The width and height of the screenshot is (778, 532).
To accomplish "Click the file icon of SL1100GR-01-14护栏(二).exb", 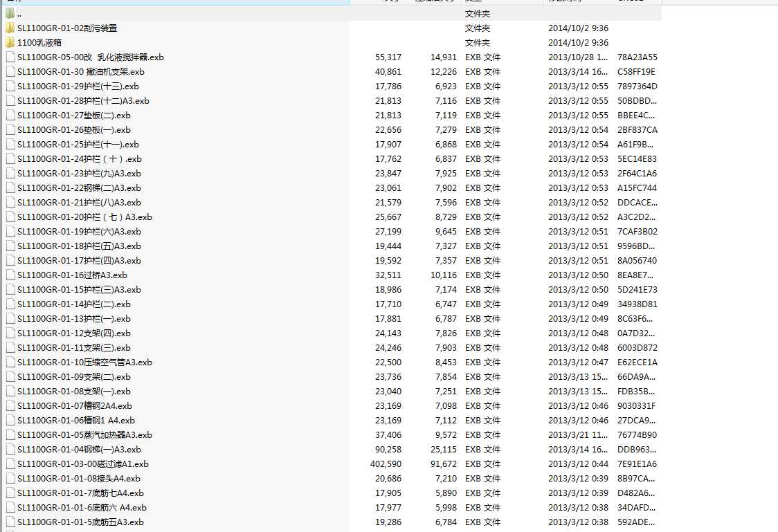I will (10, 304).
